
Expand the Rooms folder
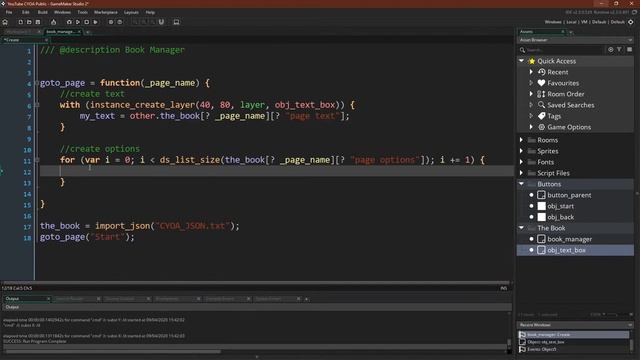point(521,140)
